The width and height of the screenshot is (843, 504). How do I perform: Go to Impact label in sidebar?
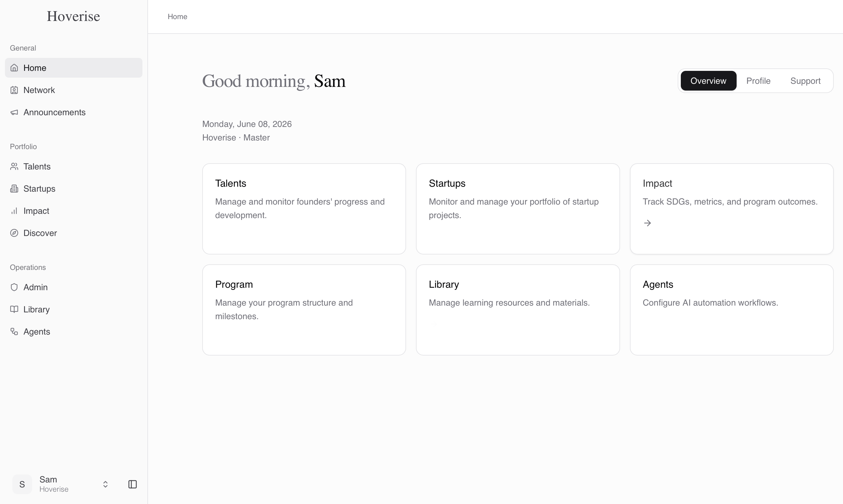point(36,211)
